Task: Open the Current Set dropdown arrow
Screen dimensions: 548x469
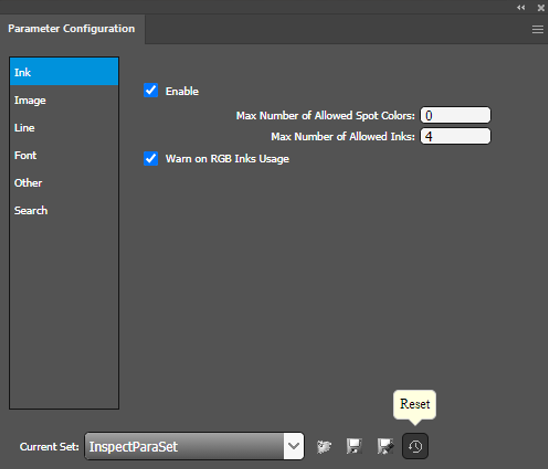Action: [x=294, y=446]
